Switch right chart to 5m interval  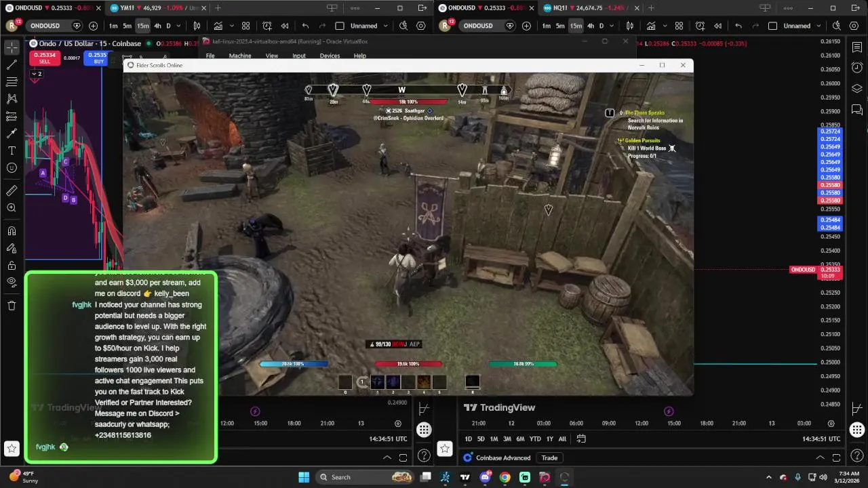coord(560,26)
